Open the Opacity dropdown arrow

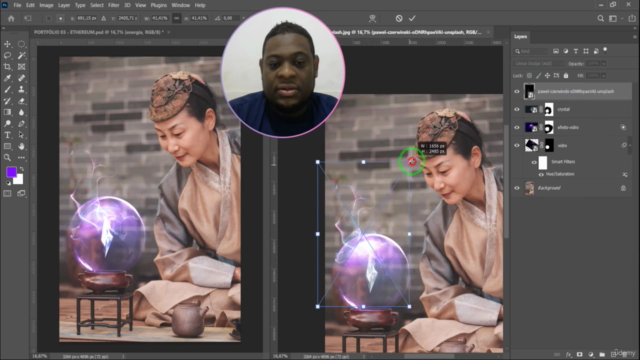603,64
